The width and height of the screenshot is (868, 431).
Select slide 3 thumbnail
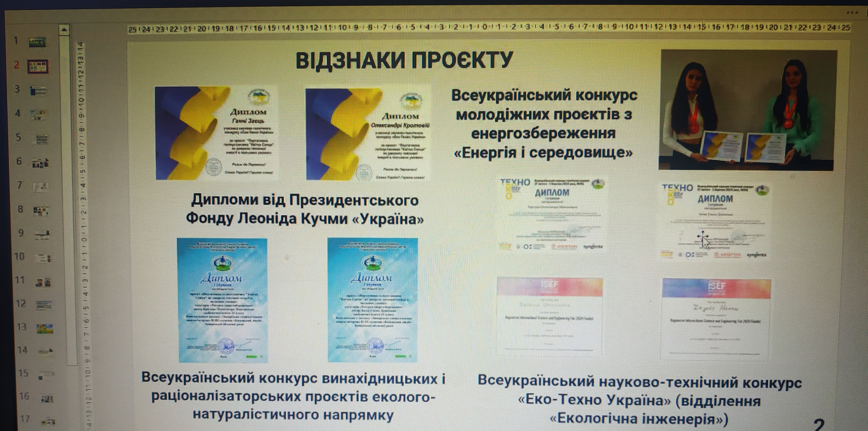point(38,90)
